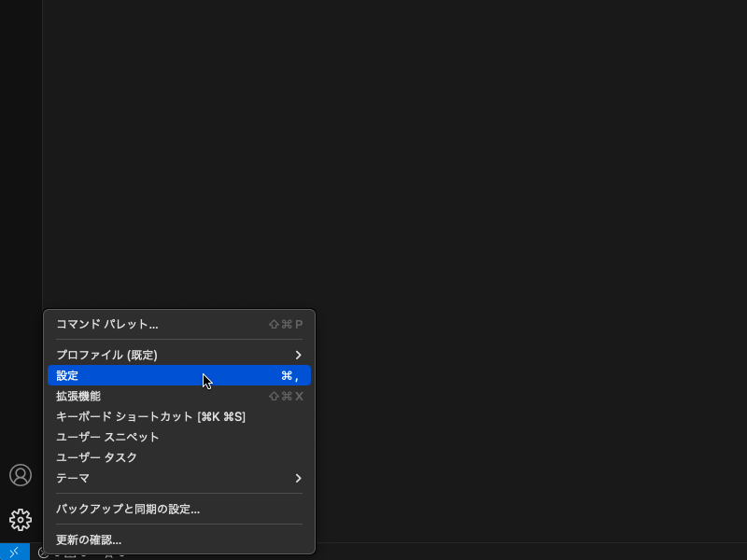Click the Manage gear icon
747x560 pixels.
21,520
